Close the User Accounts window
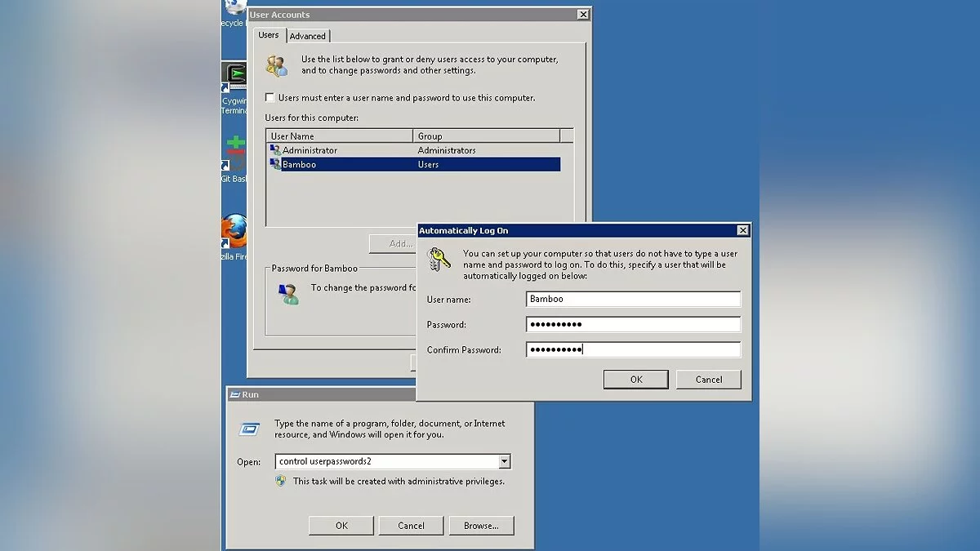The height and width of the screenshot is (551, 980). click(x=582, y=15)
